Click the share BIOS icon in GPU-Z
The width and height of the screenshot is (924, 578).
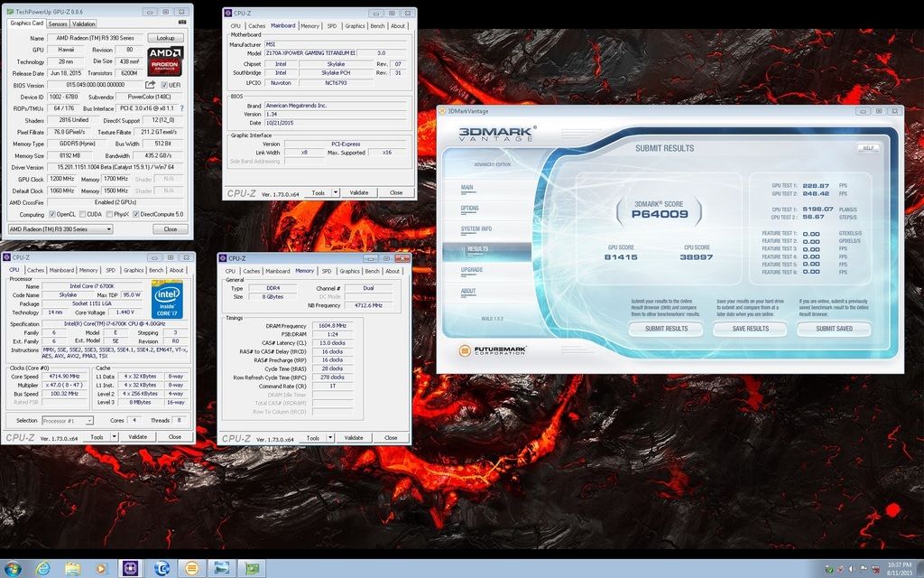point(151,85)
